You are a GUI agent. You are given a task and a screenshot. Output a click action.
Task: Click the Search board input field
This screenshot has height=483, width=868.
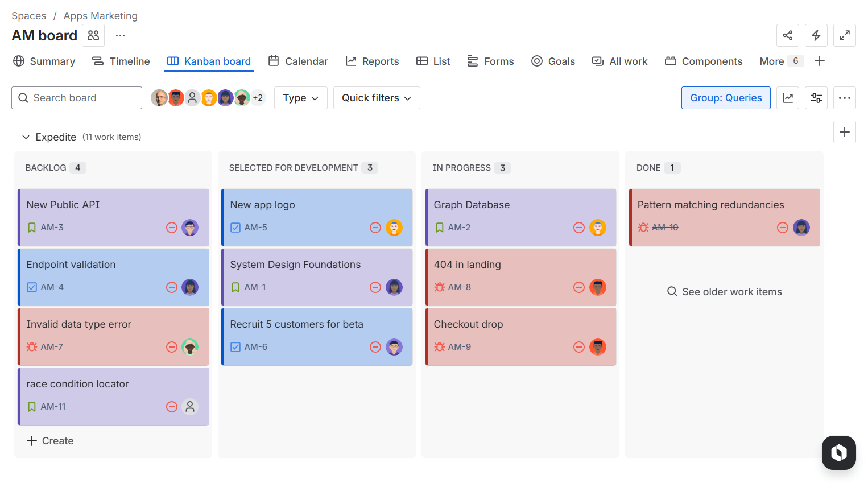pos(77,97)
